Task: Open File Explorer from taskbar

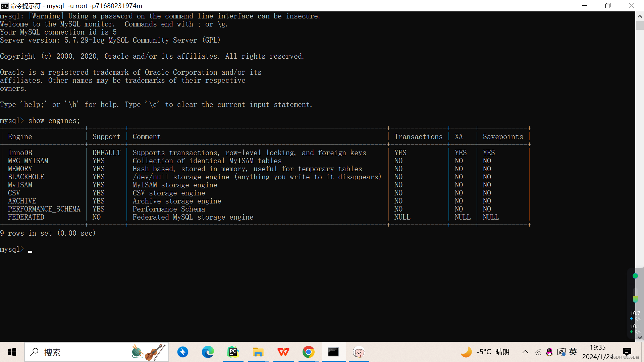Action: click(258, 352)
